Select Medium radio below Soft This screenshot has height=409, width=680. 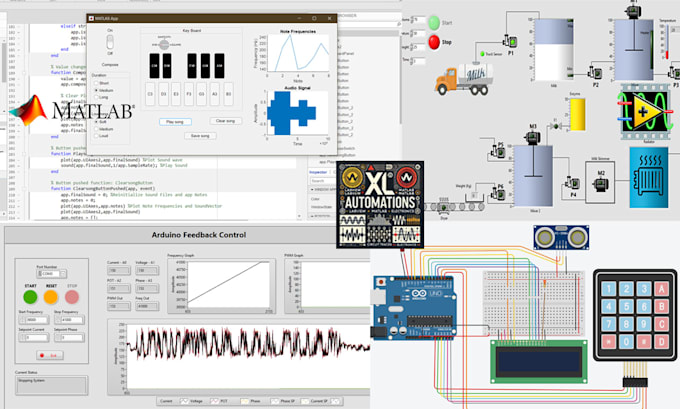pos(96,129)
